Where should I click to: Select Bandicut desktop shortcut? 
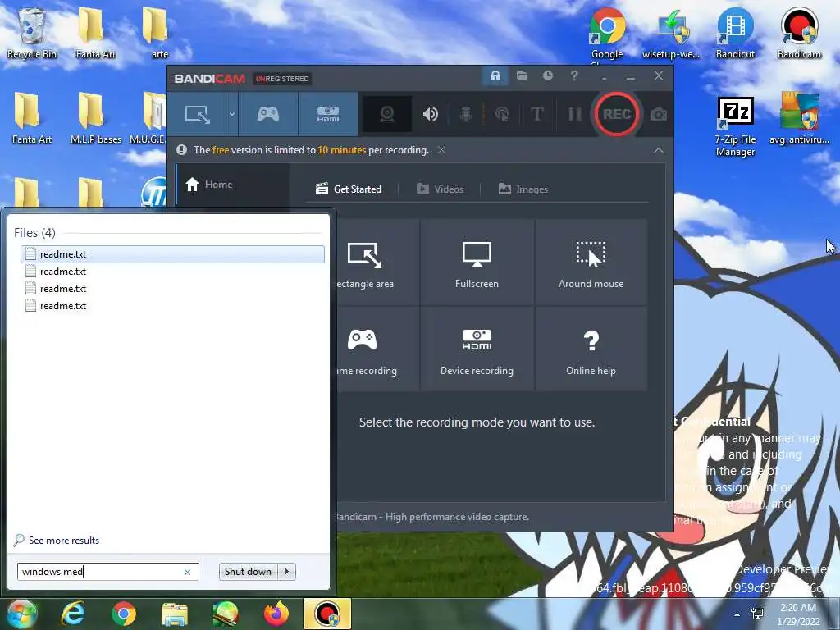coord(735,33)
